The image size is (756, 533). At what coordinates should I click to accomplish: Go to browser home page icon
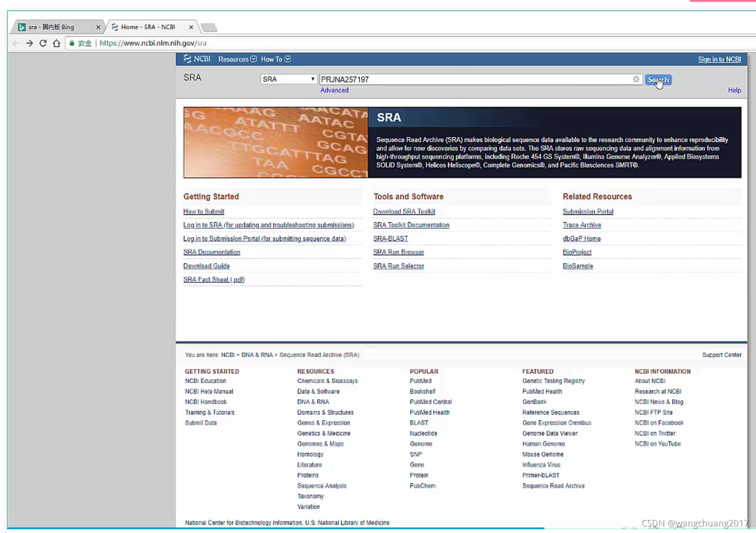click(x=56, y=43)
